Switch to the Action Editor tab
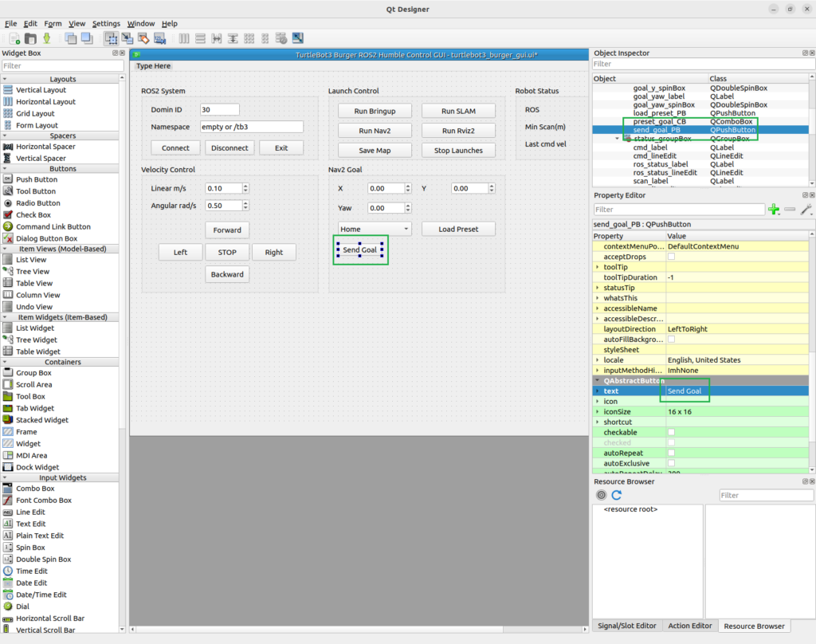 (689, 626)
